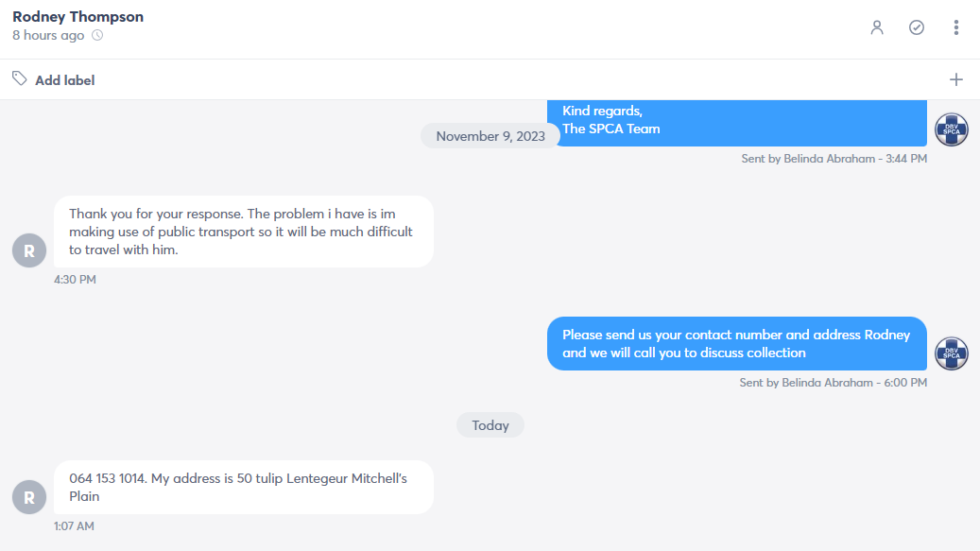Open the assign contact person icon
This screenshot has height=551, width=980.
click(x=877, y=27)
